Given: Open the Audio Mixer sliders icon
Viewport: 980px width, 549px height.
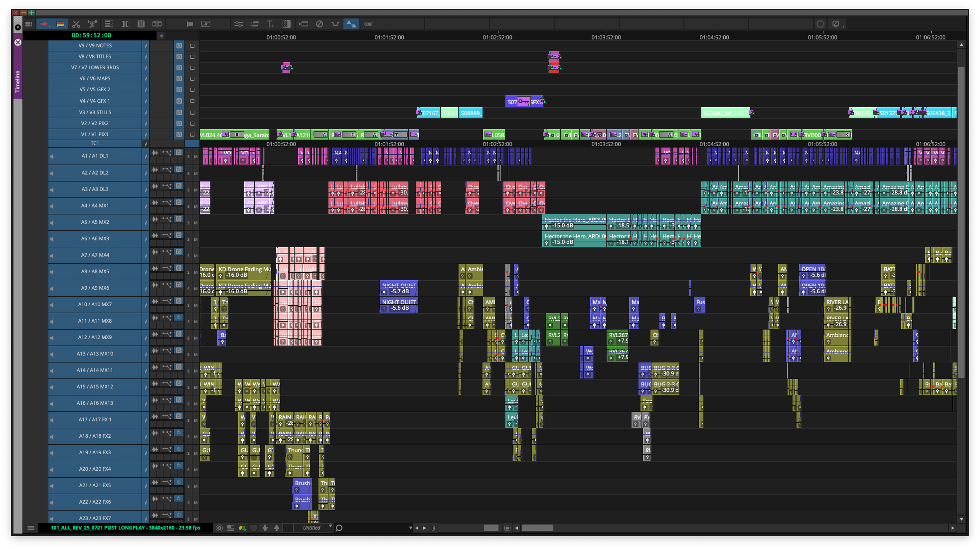Looking at the screenshot, I should click(x=239, y=24).
